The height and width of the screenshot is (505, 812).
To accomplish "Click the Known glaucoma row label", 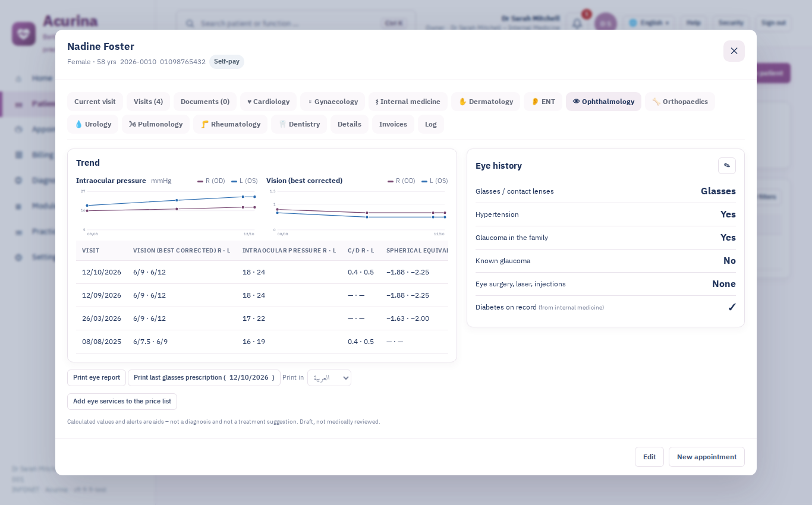I will tap(503, 261).
